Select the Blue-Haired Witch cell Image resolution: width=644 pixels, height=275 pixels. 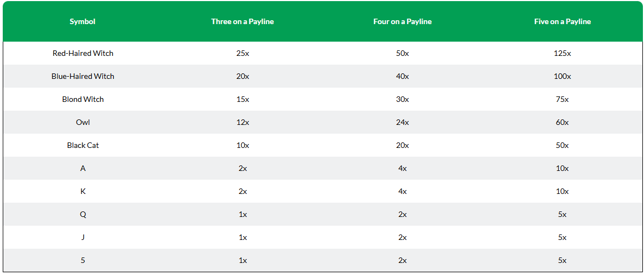83,76
